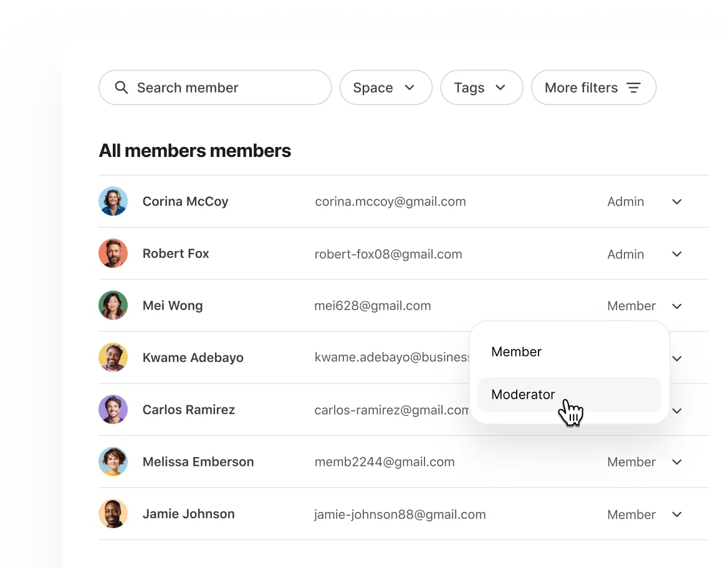
Task: Click Robert Fox's profile picture
Action: [x=113, y=253]
